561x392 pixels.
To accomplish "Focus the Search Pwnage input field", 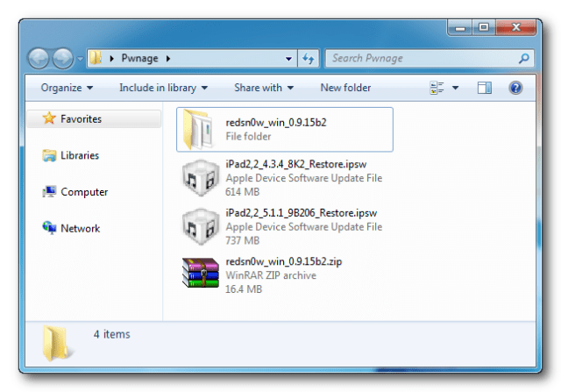I will coord(430,59).
